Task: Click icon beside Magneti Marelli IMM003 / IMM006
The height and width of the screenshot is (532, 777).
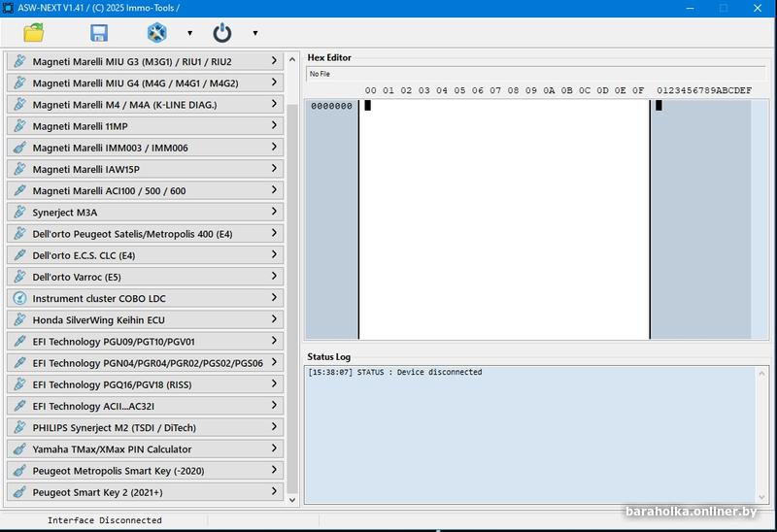Action: tap(19, 148)
